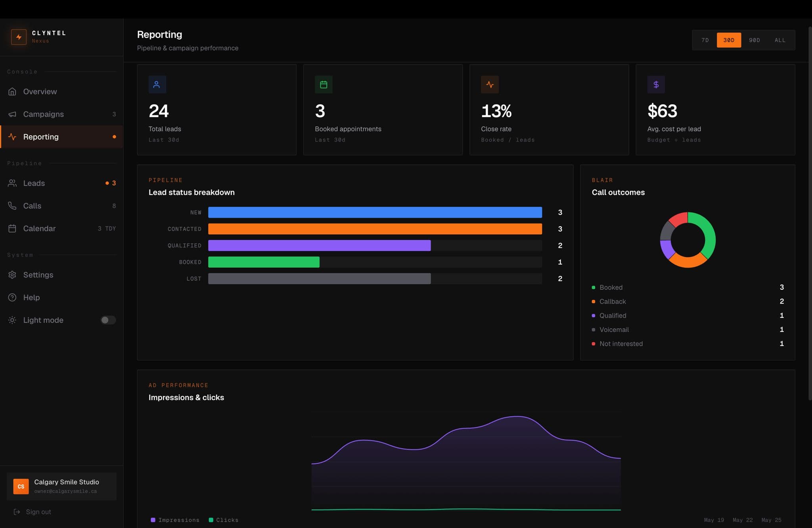
Task: Select the 30D time range
Action: 729,40
